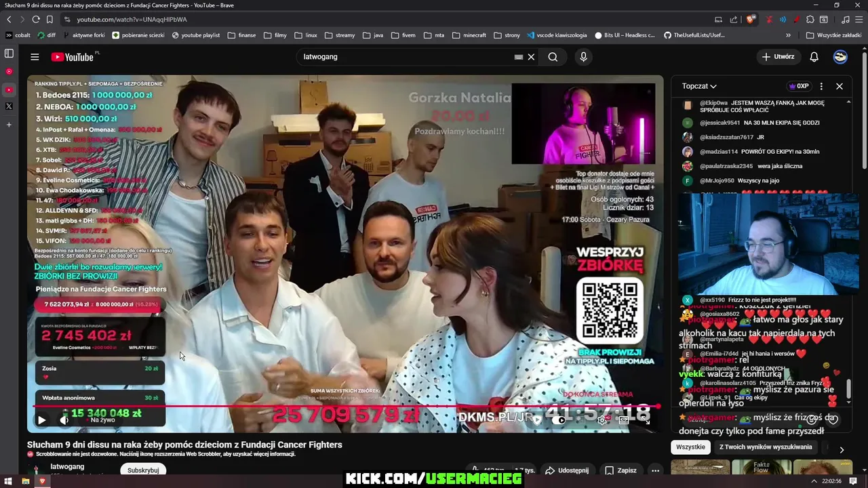Open the 'latwogang' channel link

click(x=68, y=466)
